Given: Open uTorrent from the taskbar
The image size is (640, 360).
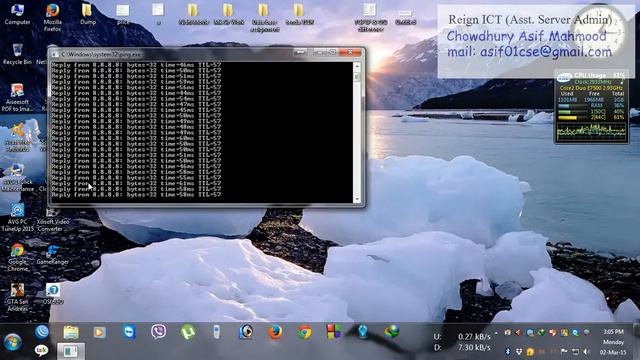Looking at the screenshot, I should [188, 332].
